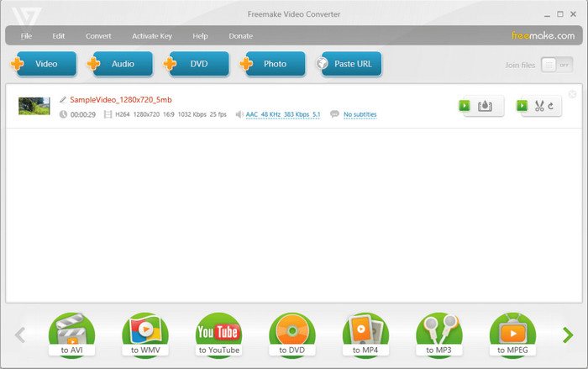Image resolution: width=588 pixels, height=369 pixels.
Task: Click the Add DVD button
Action: [197, 64]
